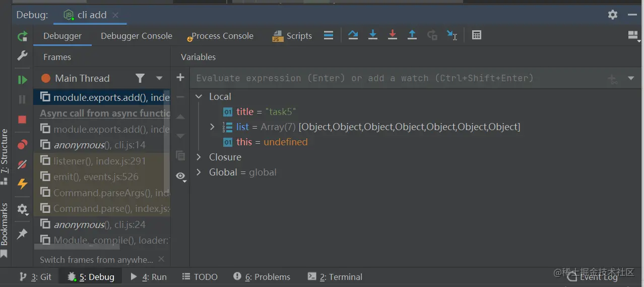View all breakpoints
The width and height of the screenshot is (644, 287).
click(x=22, y=145)
